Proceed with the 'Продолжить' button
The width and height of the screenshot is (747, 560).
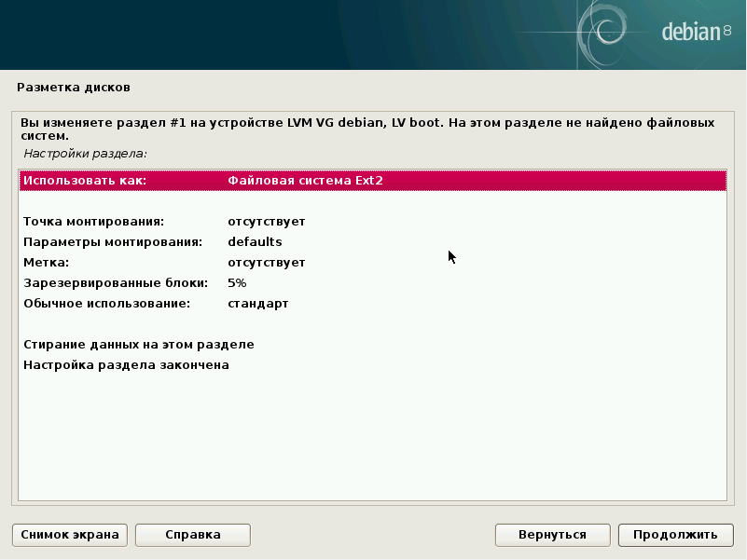click(675, 535)
